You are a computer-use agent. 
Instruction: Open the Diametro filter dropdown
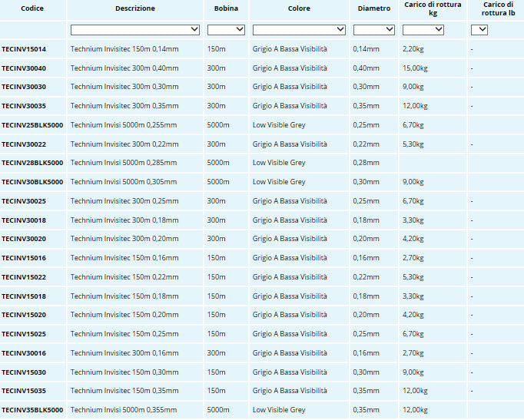point(373,30)
